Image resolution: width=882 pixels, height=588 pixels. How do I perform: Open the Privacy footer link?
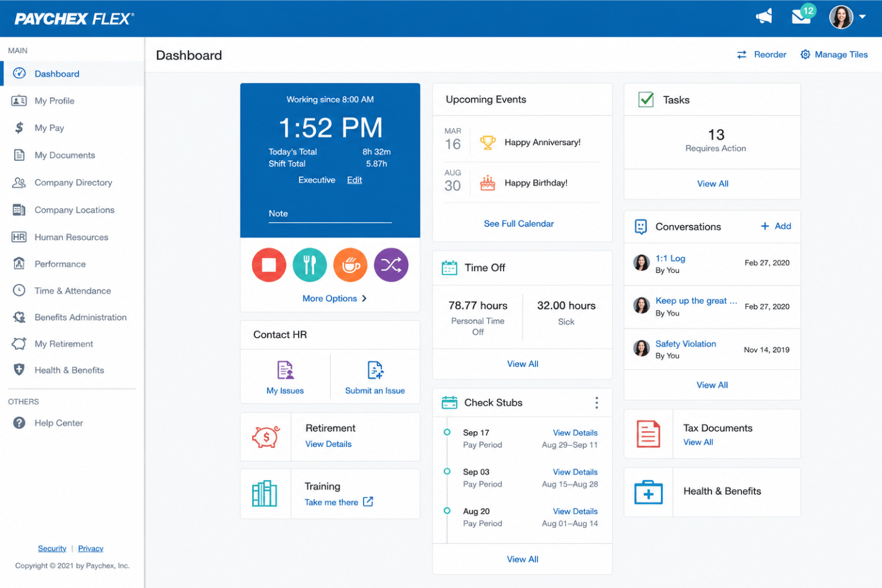point(91,549)
